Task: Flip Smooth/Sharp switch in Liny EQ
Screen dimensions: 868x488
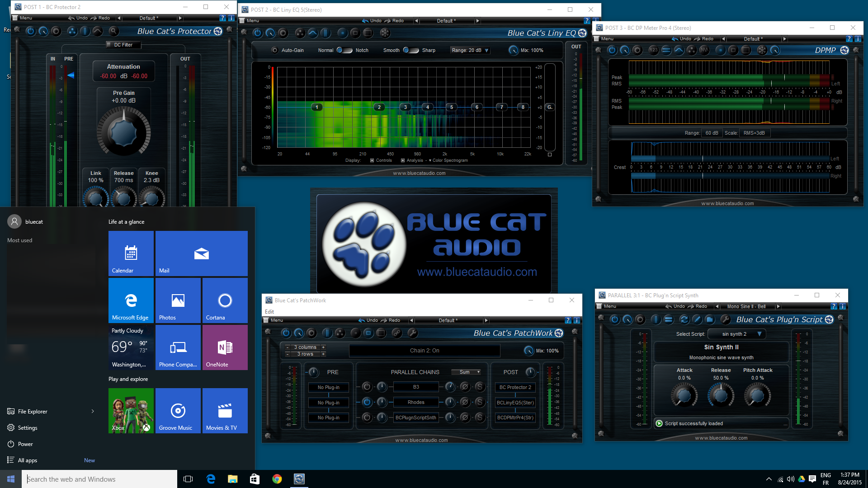Action: click(411, 50)
